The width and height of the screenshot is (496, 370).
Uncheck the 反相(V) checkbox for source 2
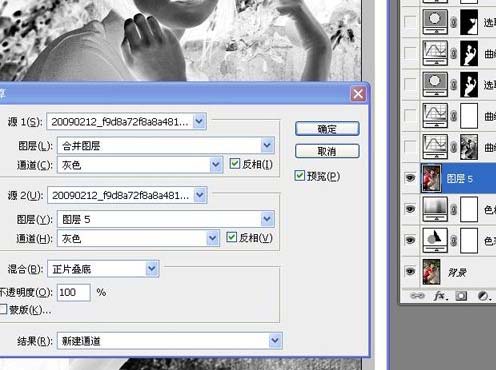pos(231,237)
